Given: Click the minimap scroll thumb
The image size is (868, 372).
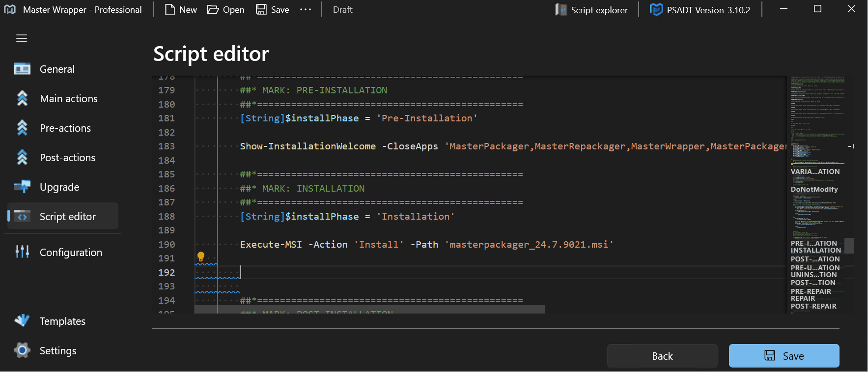Looking at the screenshot, I should 849,245.
